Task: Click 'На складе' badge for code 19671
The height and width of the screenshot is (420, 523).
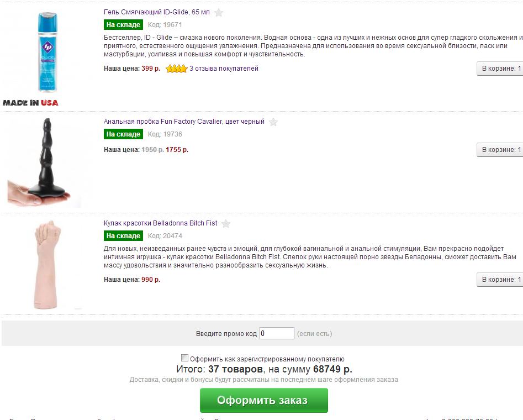Action: [x=123, y=25]
